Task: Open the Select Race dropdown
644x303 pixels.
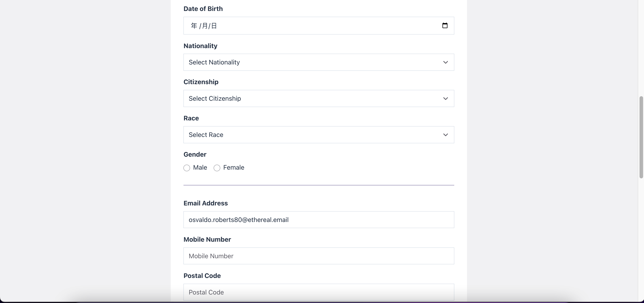Action: point(319,135)
